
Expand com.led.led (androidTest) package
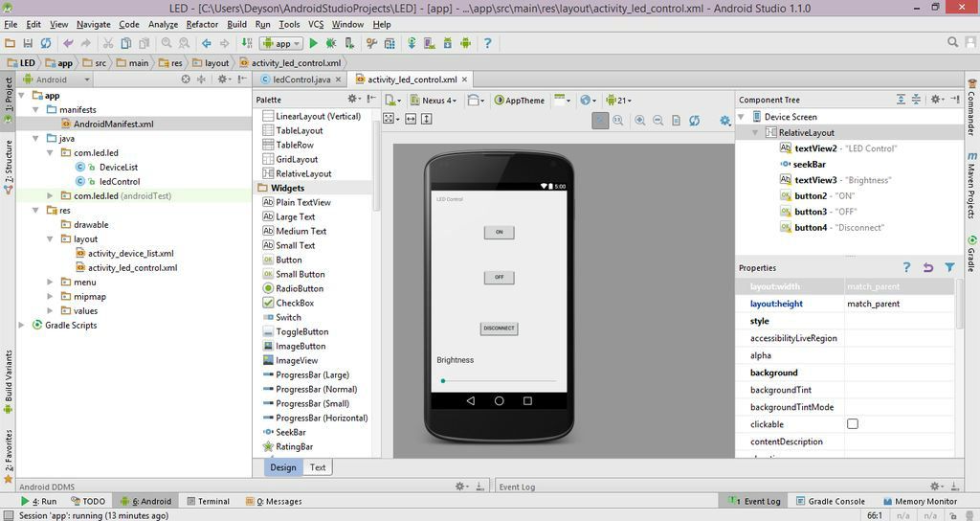50,195
